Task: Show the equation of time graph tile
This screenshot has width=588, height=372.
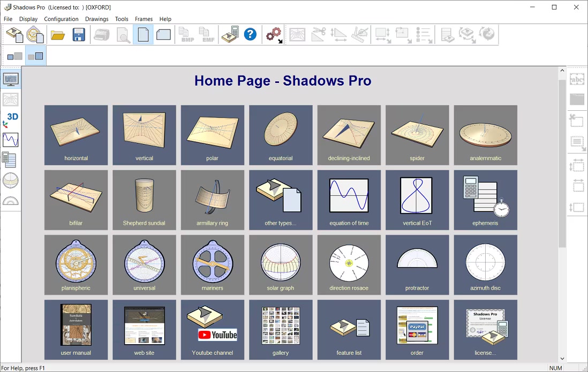Action: [349, 200]
